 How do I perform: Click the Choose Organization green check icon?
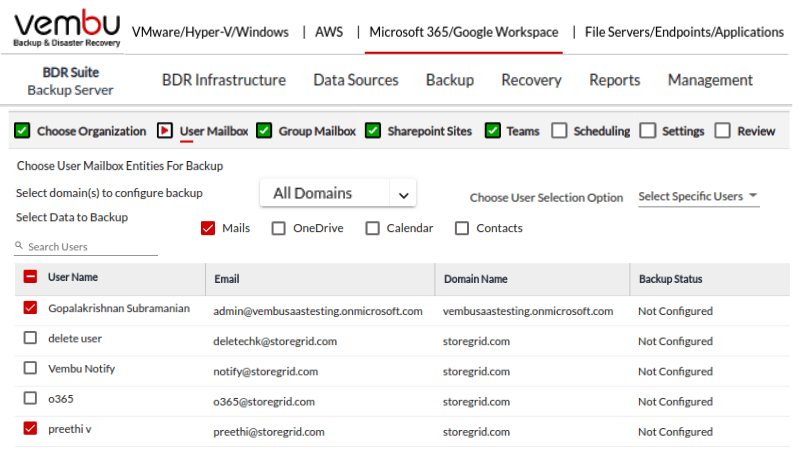22,131
